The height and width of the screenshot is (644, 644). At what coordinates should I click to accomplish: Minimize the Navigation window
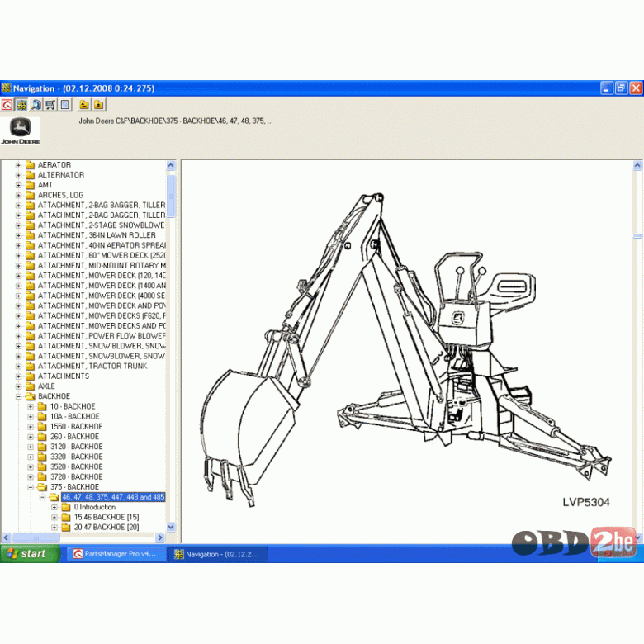607,88
